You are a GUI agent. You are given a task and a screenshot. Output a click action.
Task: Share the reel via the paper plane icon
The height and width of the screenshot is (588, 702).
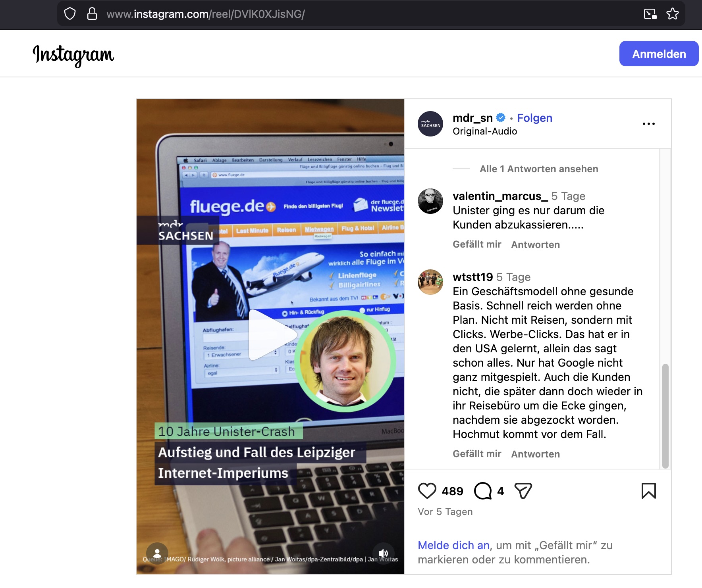coord(524,491)
